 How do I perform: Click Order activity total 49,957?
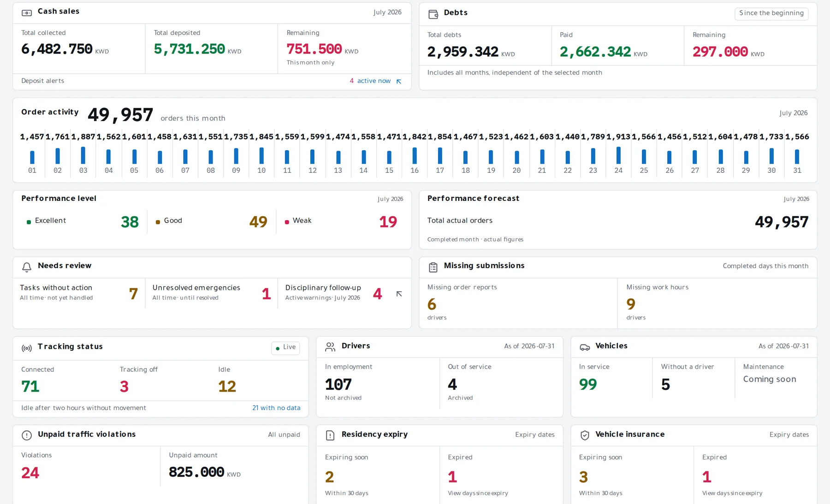click(x=120, y=115)
